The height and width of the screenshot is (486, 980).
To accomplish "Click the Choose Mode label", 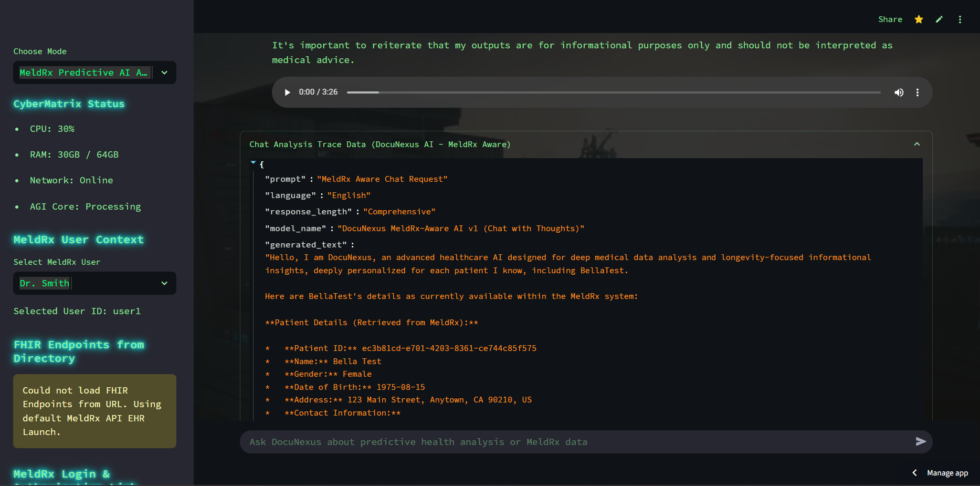I will (40, 51).
